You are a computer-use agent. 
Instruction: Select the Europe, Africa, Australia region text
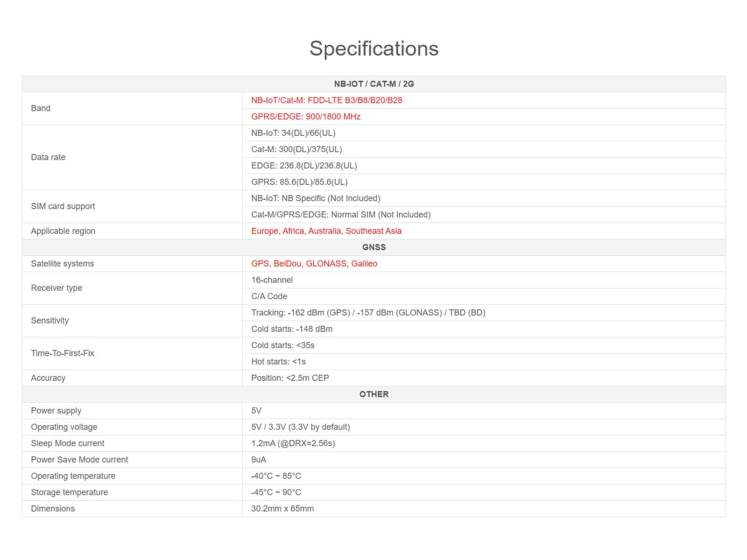[x=326, y=231]
